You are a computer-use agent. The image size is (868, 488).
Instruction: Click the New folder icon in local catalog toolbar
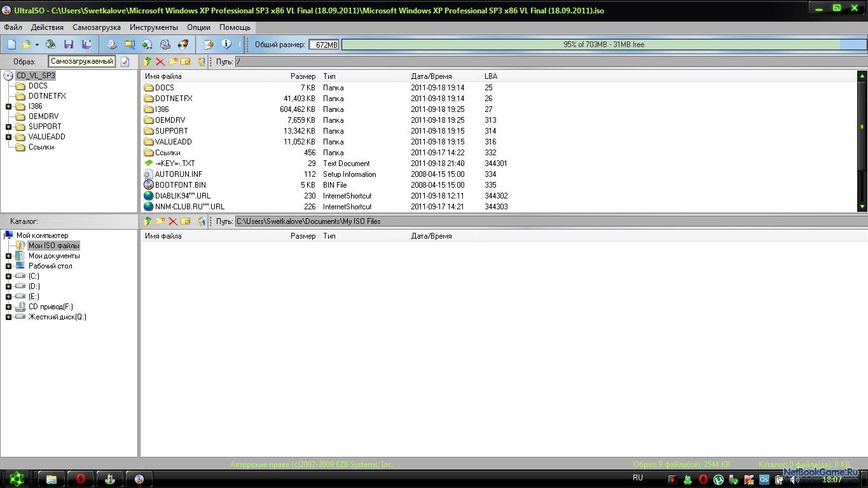click(x=160, y=221)
